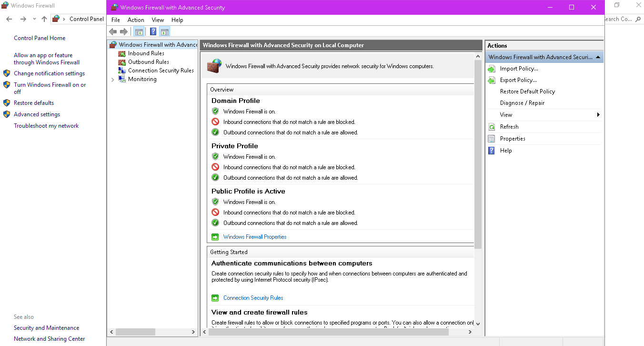Image resolution: width=644 pixels, height=346 pixels.
Task: Click the Refresh icon in Actions pane
Action: click(x=492, y=127)
